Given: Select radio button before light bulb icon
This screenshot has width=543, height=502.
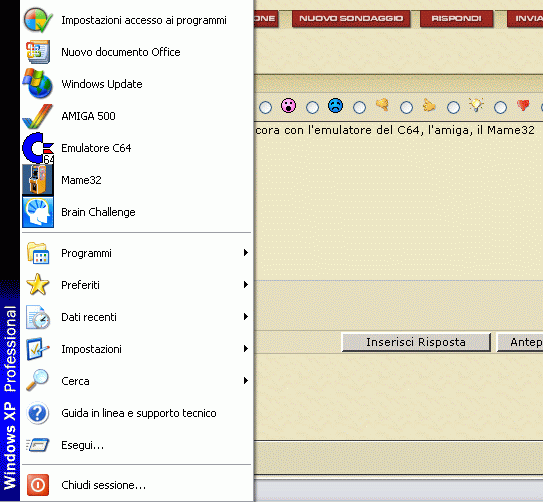Looking at the screenshot, I should (453, 107).
